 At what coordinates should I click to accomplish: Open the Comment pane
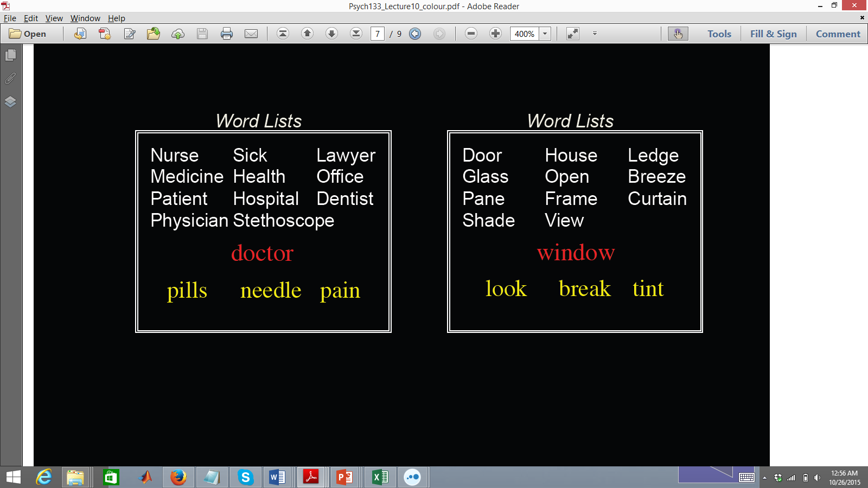[838, 34]
